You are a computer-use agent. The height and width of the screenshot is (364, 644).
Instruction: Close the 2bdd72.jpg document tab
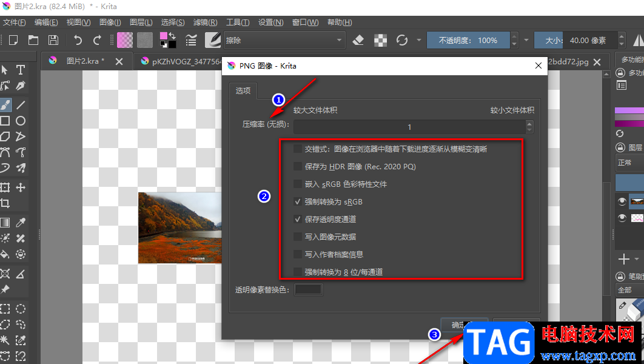pos(597,62)
